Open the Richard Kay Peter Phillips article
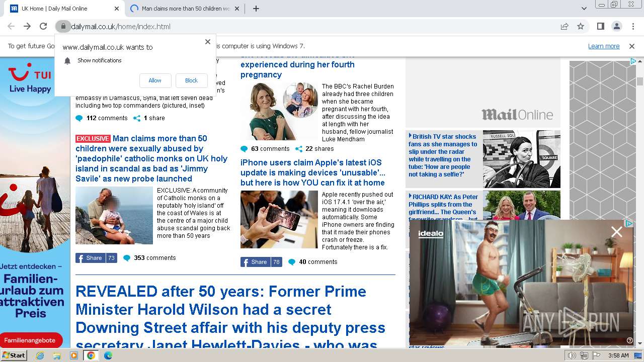The height and width of the screenshot is (362, 644). click(x=443, y=206)
